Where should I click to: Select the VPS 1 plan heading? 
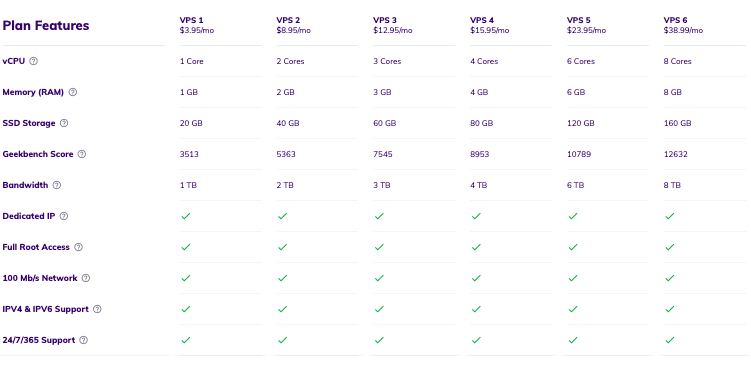192,20
